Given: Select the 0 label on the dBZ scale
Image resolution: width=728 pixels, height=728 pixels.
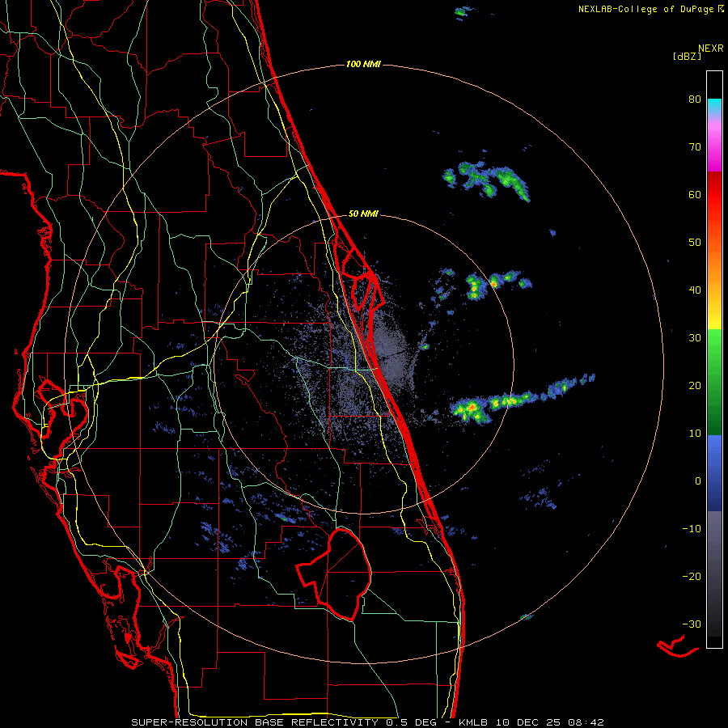Looking at the screenshot, I should tap(698, 481).
